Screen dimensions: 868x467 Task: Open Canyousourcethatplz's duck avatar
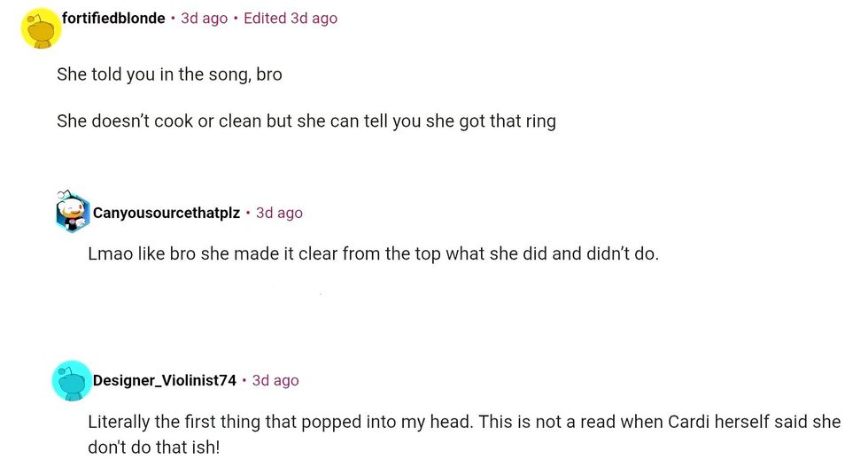(72, 213)
